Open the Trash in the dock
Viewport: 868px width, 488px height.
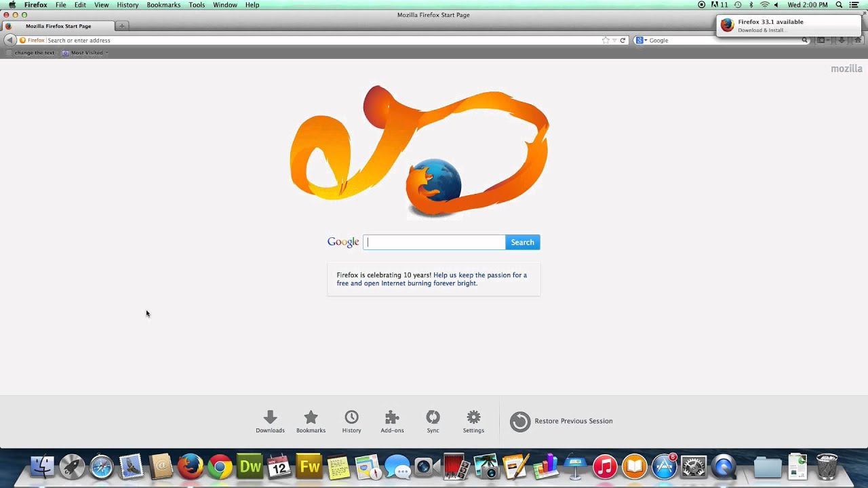pos(827,466)
